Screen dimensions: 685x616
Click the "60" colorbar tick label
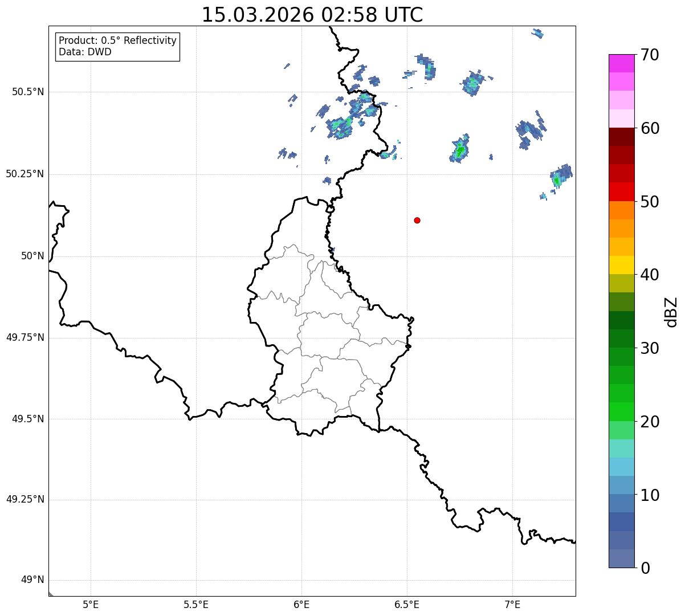point(650,128)
